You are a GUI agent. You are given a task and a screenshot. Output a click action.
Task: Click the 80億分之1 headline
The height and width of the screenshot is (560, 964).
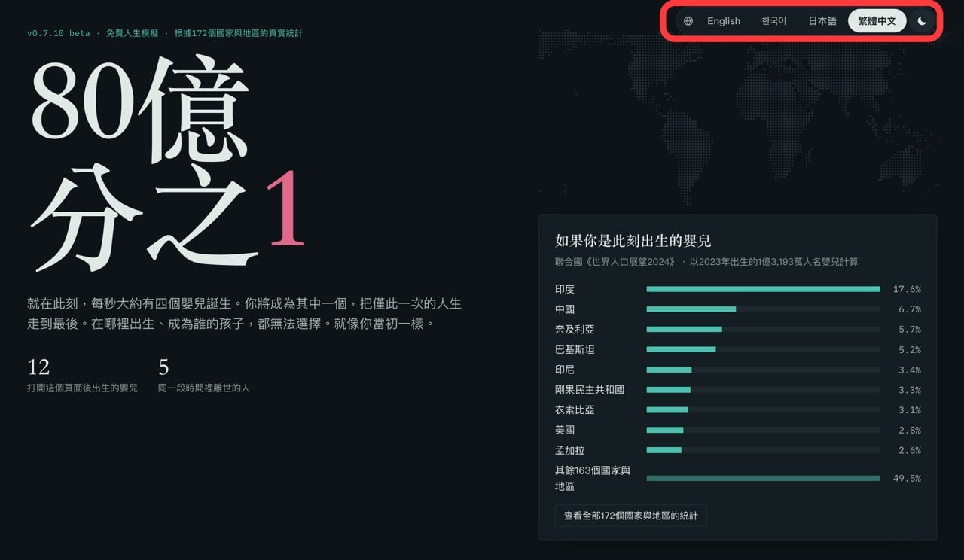[x=167, y=164]
